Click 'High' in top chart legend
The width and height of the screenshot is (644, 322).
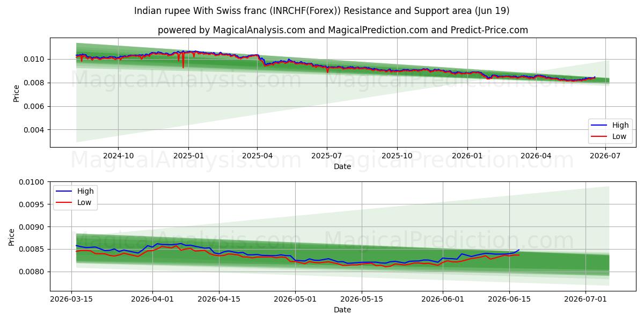coord(620,125)
